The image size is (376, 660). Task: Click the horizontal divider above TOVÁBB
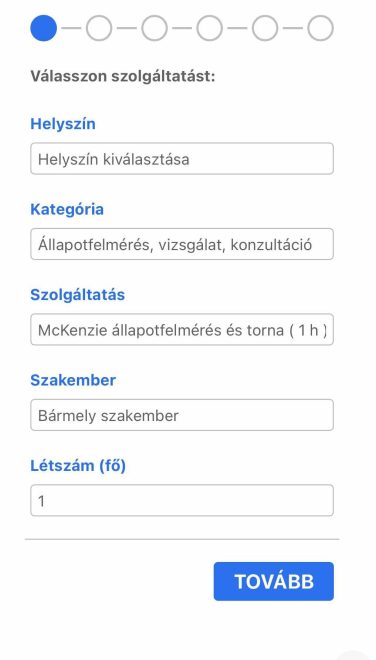pyautogui.click(x=182, y=539)
